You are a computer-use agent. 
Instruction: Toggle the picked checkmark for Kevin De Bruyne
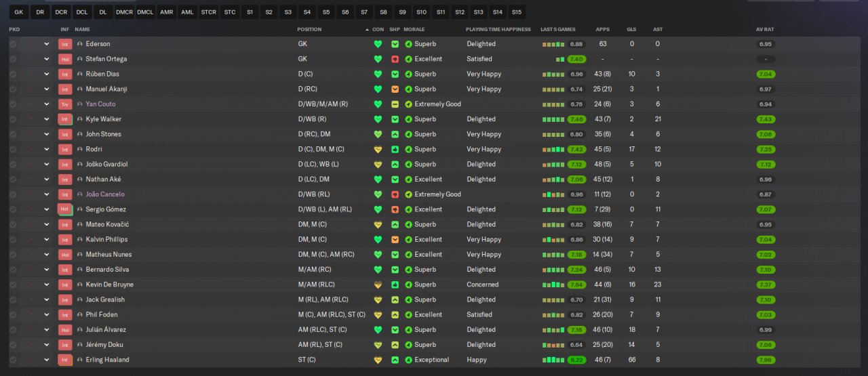click(13, 285)
